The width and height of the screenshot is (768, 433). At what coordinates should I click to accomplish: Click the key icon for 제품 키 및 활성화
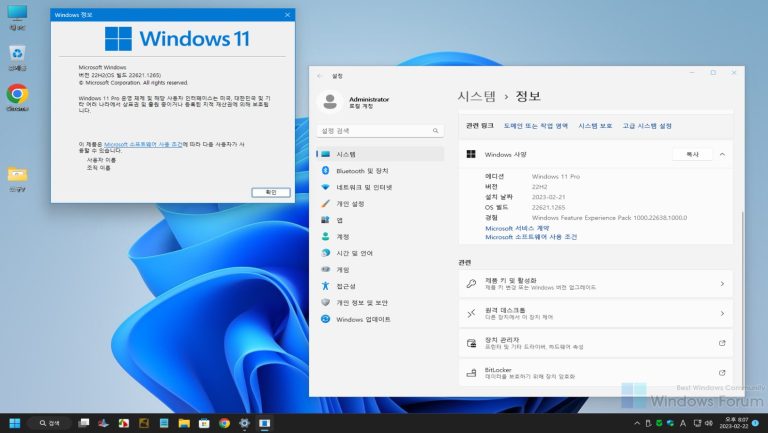471,284
